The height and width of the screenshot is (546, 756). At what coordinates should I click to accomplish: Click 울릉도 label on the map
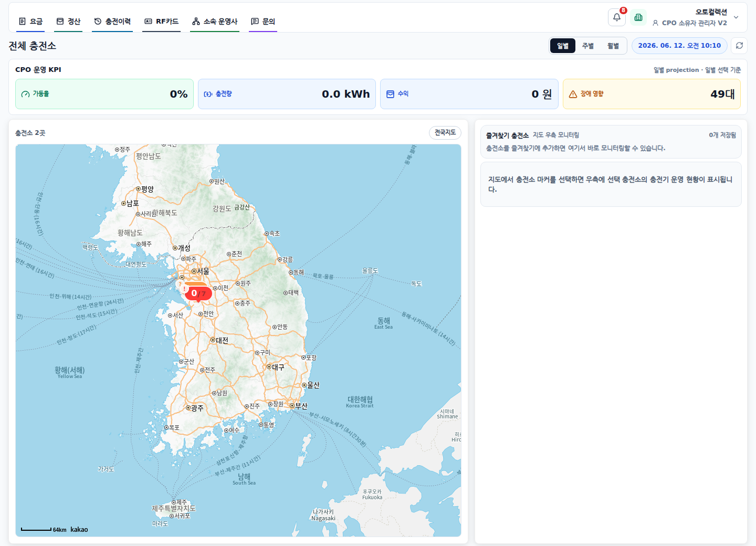coord(370,271)
